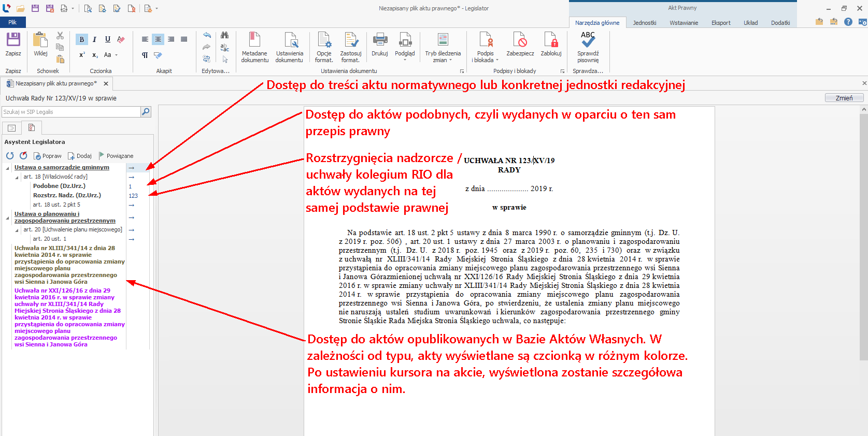Viewport: 868px width, 436px height.
Task: Click the clear paragraph formatting eraser icon
Action: 158,55
